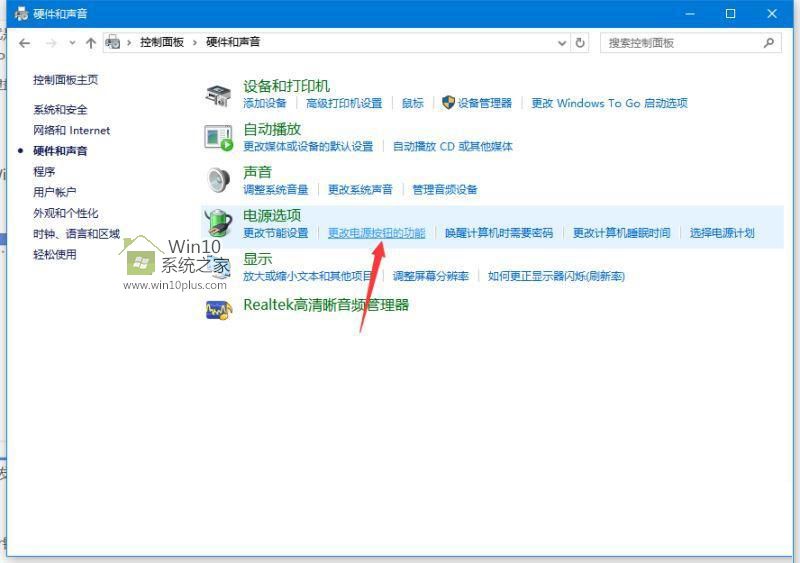Open 更改 Windows To Go 启动选项

(609, 103)
